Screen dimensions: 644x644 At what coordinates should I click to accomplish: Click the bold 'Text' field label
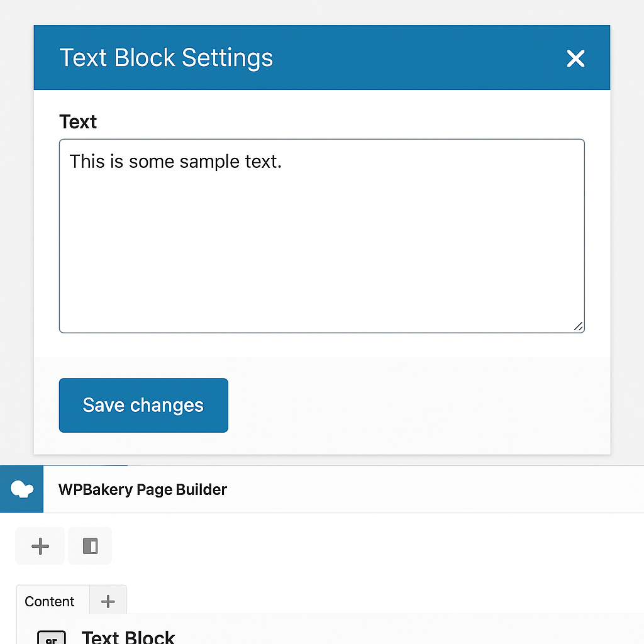(x=78, y=122)
